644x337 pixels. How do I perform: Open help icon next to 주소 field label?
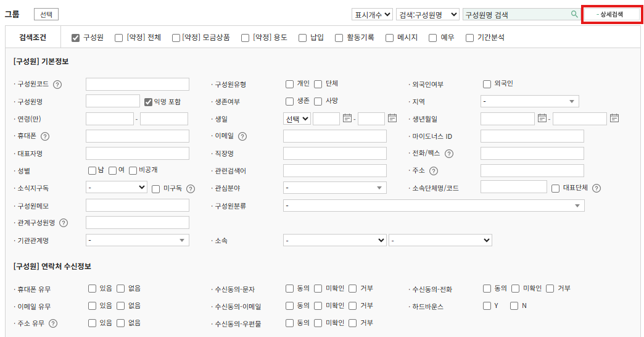(x=434, y=170)
